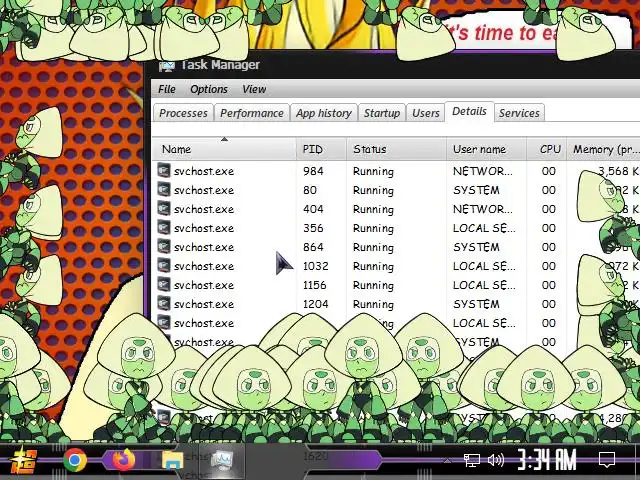
Task: Click PID value 1204
Action: click(316, 304)
